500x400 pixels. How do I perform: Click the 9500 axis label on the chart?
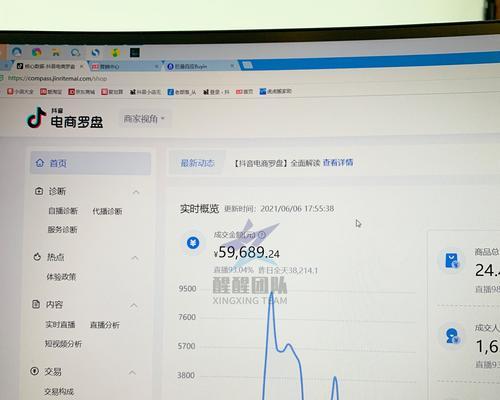187,289
